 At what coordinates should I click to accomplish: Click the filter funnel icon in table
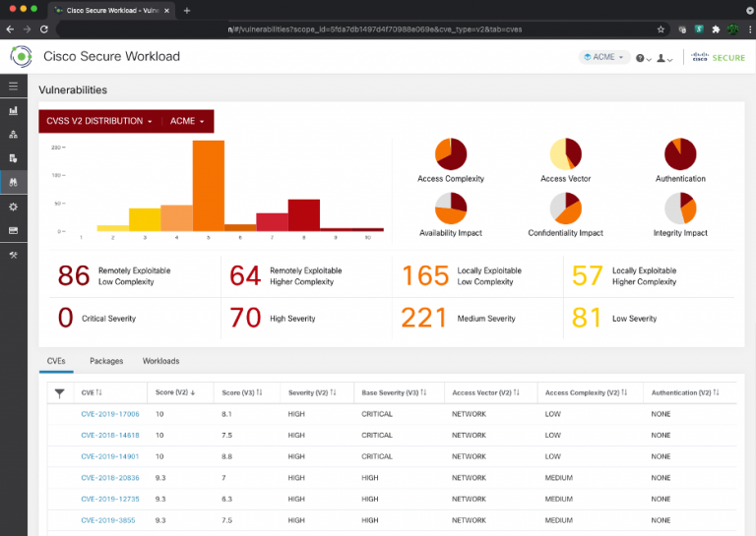[59, 393]
